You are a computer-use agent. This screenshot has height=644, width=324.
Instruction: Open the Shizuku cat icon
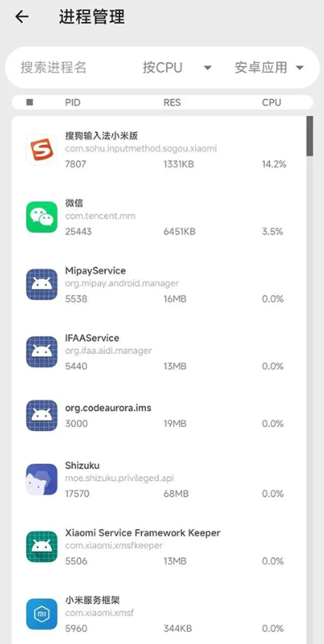point(42,478)
